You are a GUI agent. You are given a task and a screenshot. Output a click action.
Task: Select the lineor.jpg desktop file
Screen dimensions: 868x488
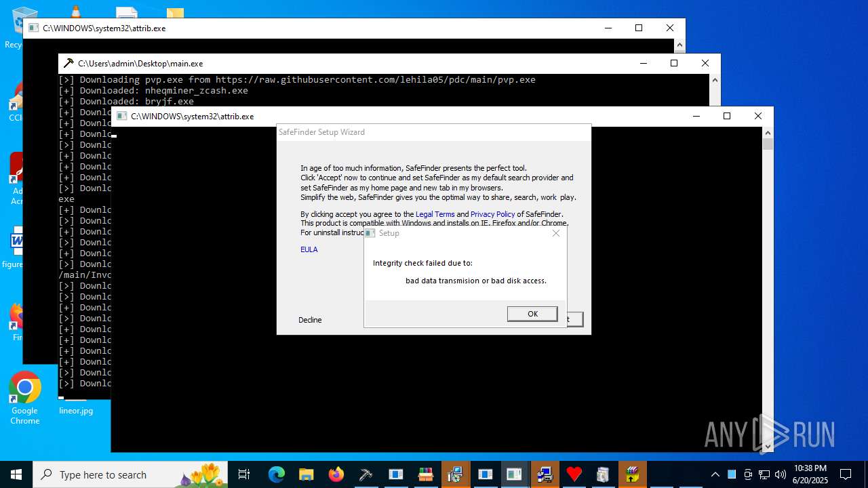coord(76,410)
